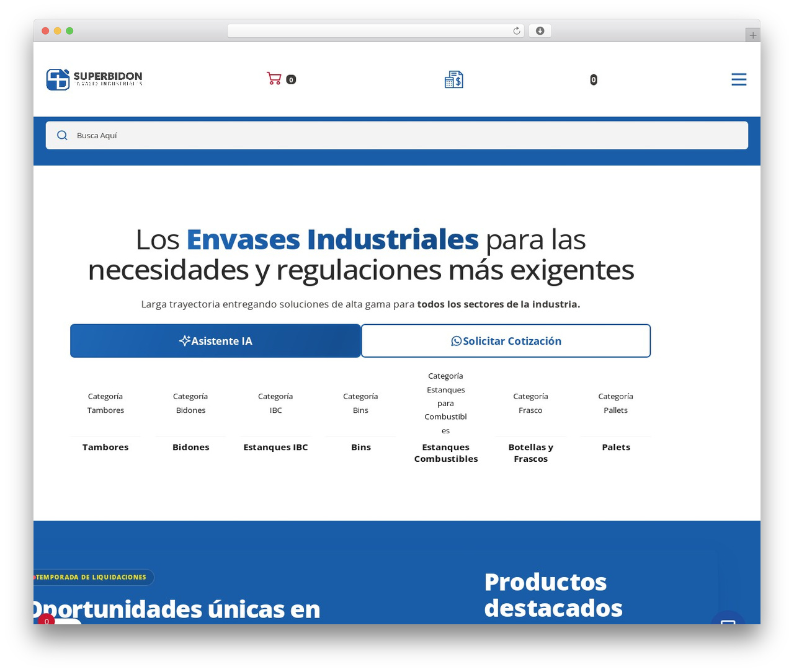Open the quote calculator icon with dollar sign

453,79
